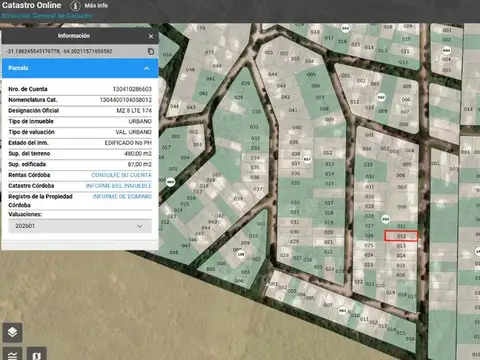480x360 pixels.
Task: Select parcel 013 below the red-outlined parcel
Action: click(401, 246)
